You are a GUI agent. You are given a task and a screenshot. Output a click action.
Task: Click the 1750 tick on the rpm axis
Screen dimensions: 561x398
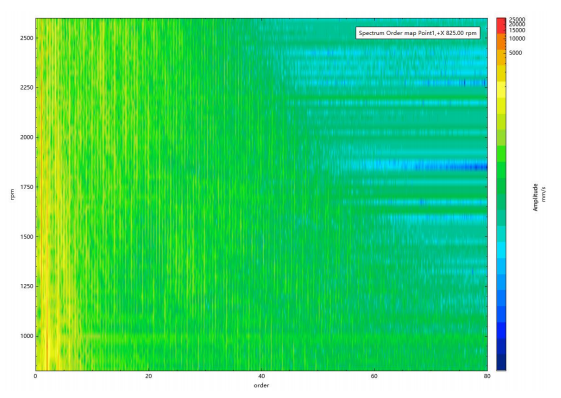27,187
